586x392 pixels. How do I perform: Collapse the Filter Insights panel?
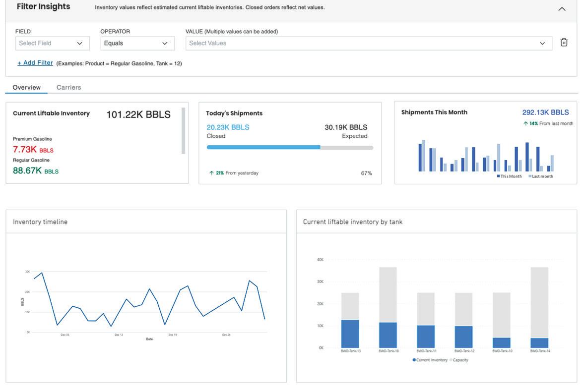[x=562, y=9]
